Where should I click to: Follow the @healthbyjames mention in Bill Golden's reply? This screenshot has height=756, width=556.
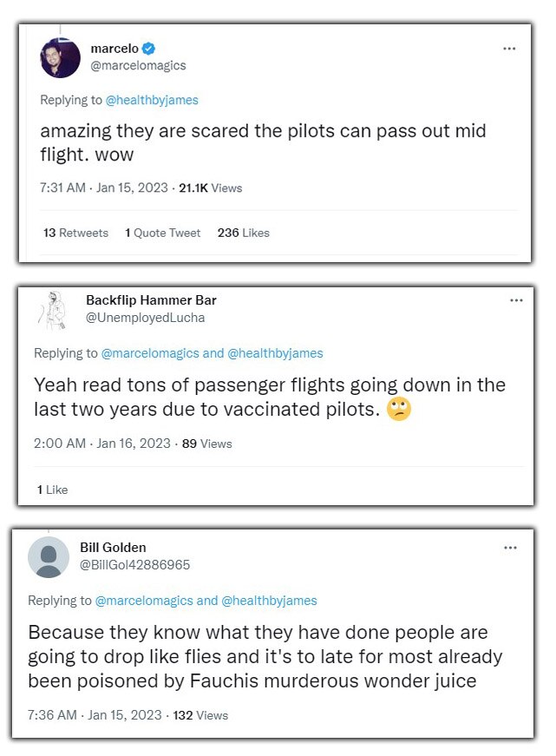(270, 601)
